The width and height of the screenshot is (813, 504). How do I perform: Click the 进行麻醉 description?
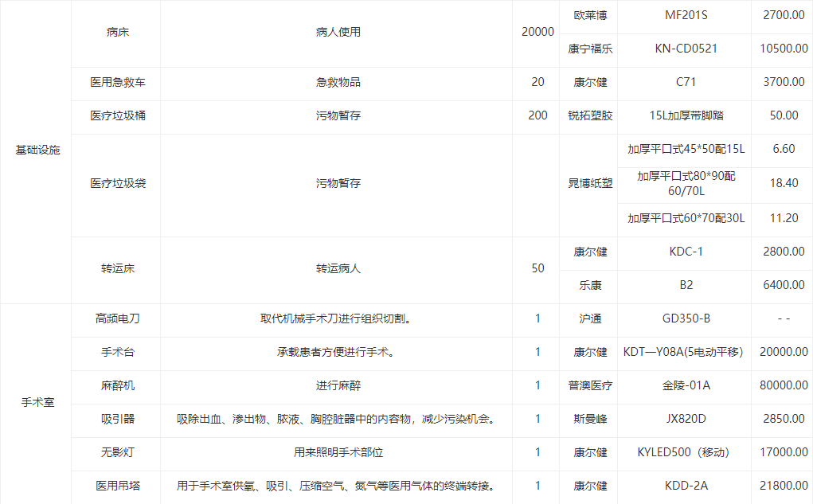point(338,386)
